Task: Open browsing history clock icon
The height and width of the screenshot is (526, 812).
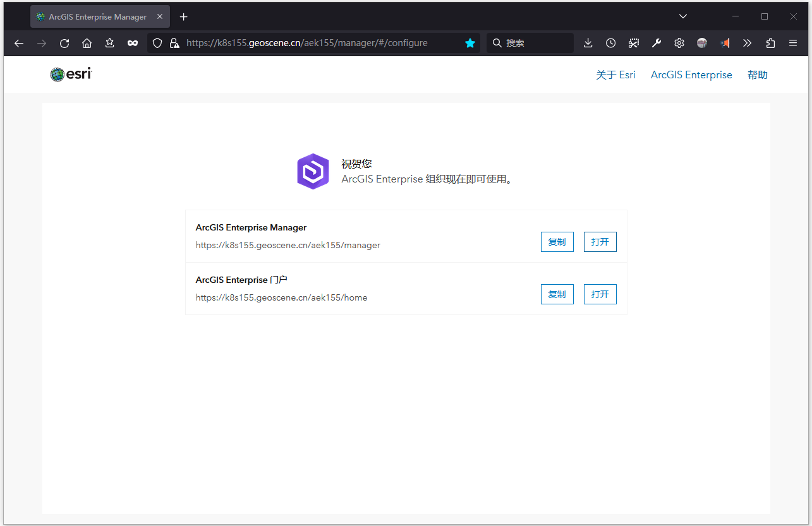Action: pyautogui.click(x=610, y=43)
